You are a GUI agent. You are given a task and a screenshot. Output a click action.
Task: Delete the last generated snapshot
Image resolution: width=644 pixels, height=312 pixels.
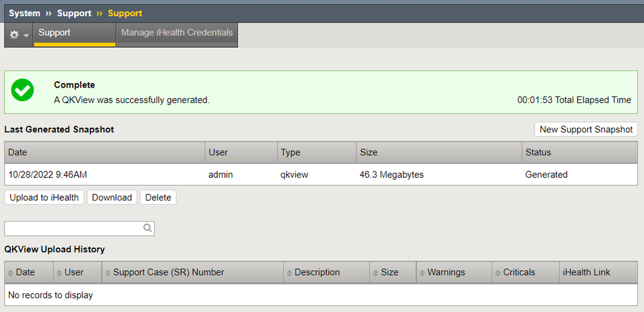[x=158, y=197]
